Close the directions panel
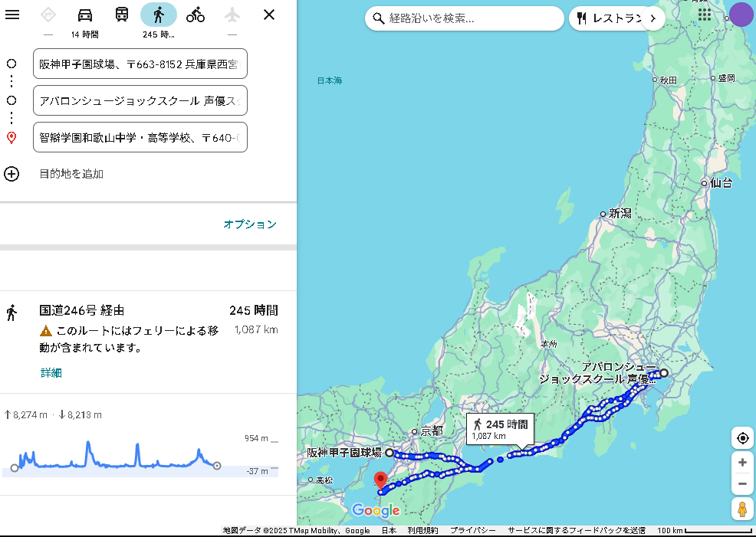756x537 pixels. point(269,15)
